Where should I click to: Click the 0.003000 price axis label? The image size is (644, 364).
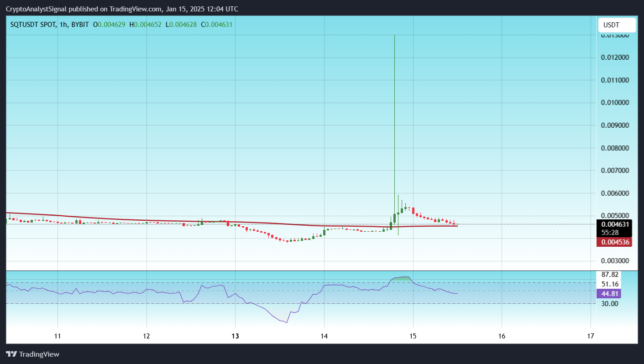[615, 261]
